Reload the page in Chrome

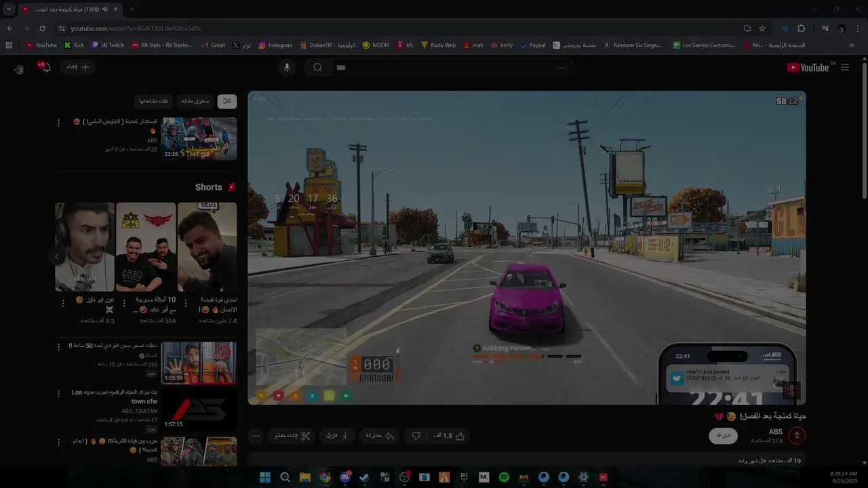tap(42, 28)
